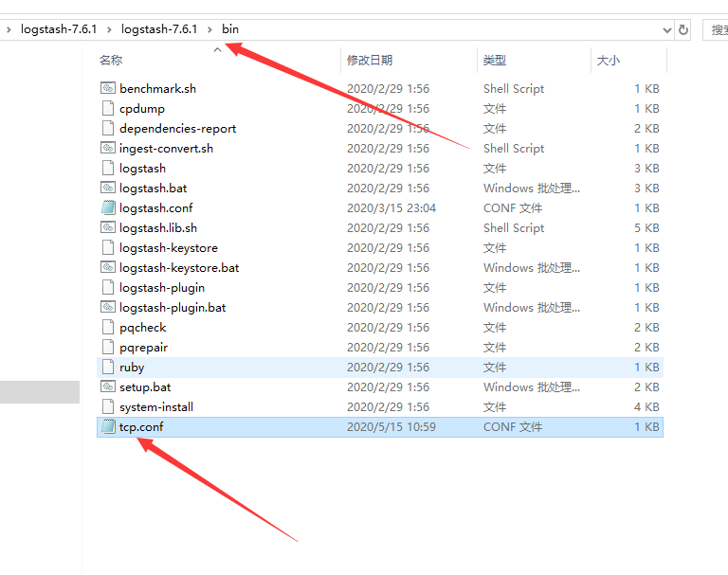Click the pqcheck file icon

(x=108, y=327)
